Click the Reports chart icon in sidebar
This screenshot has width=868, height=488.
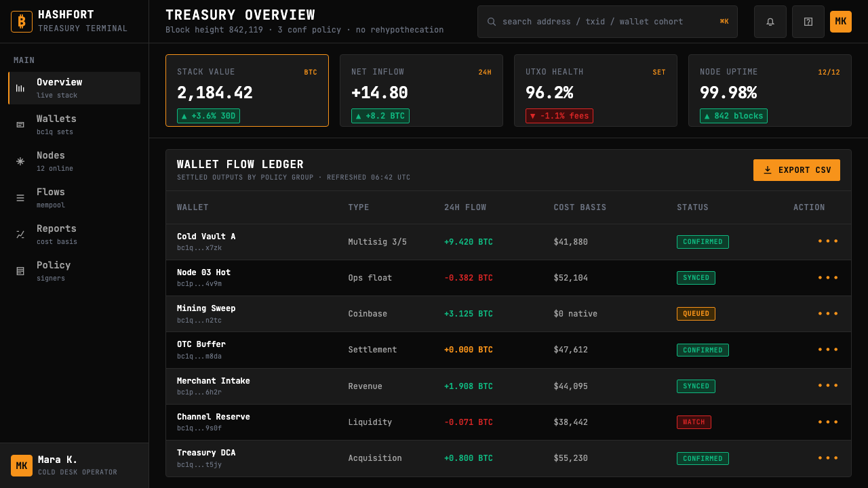tap(20, 235)
